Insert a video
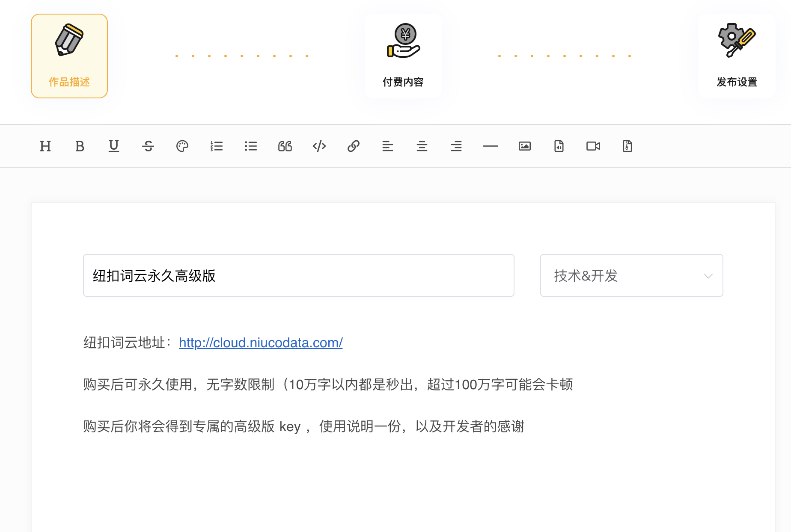This screenshot has width=791, height=532. (x=593, y=146)
